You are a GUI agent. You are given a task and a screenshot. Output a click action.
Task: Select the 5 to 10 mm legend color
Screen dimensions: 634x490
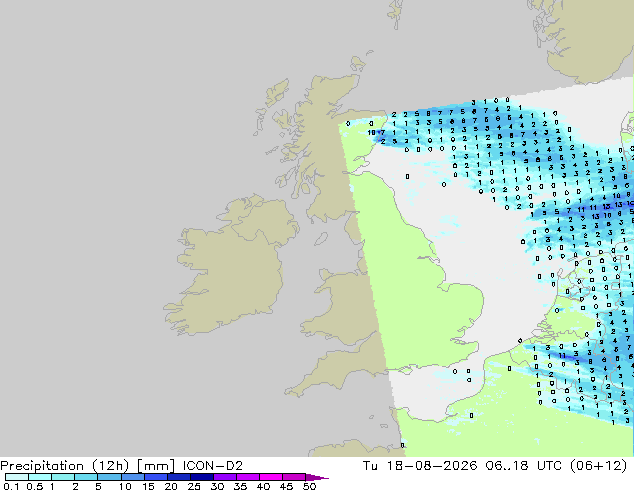point(110,477)
